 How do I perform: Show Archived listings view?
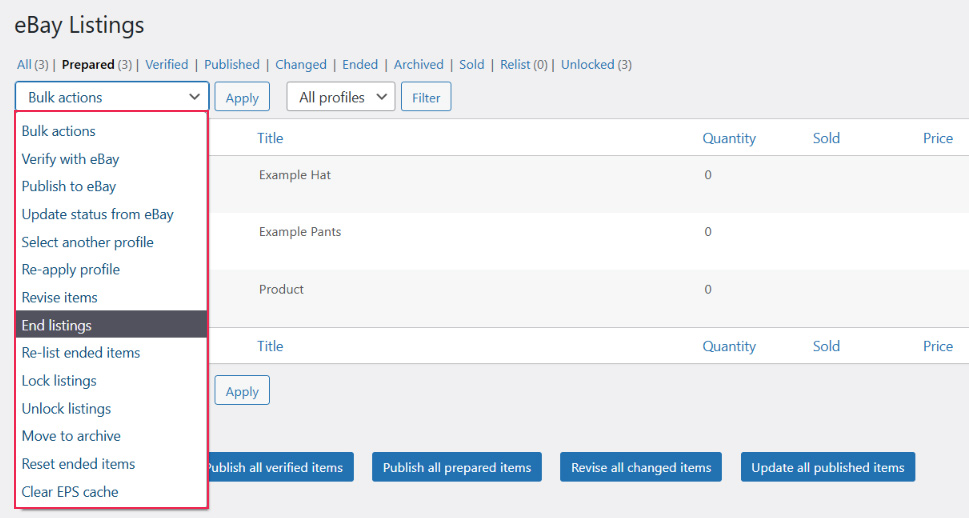[x=418, y=64]
